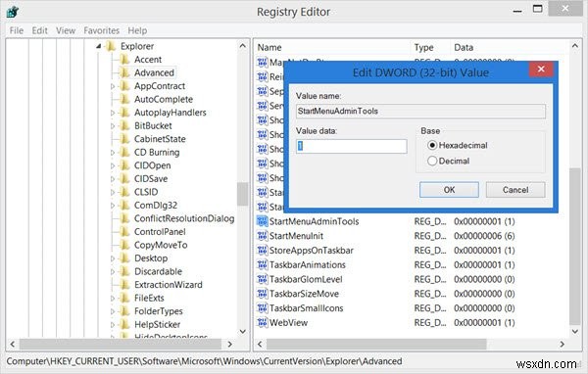Click the Explorer folder icon in tree
The image size is (588, 374).
111,46
